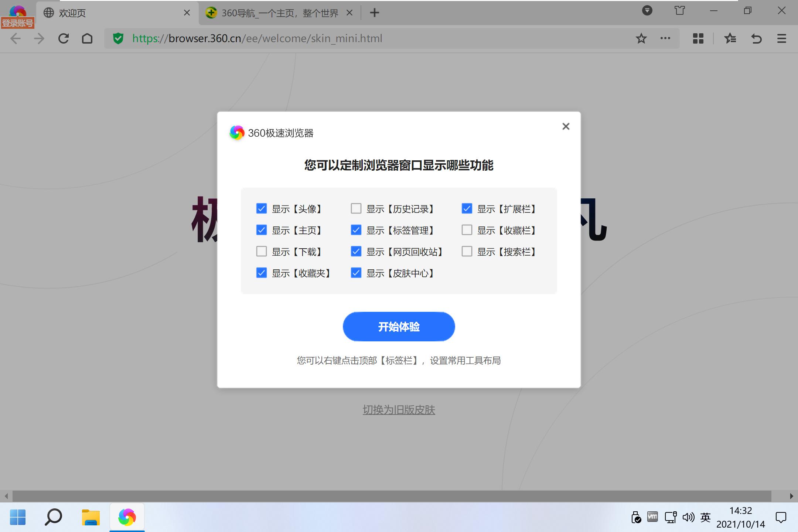Switch to the 360导航 tab
This screenshot has height=532, width=798.
click(279, 13)
